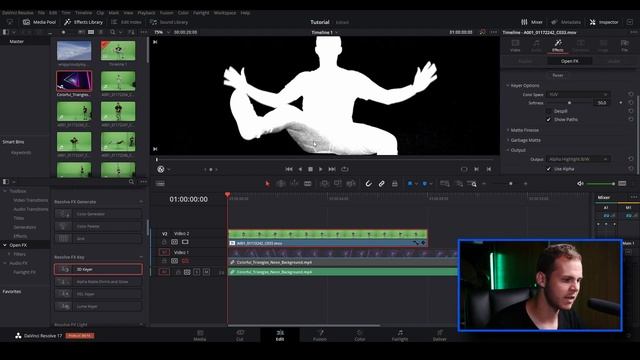The width and height of the screenshot is (640, 360).
Task: Switch to the Video inspector tab
Action: pyautogui.click(x=515, y=45)
